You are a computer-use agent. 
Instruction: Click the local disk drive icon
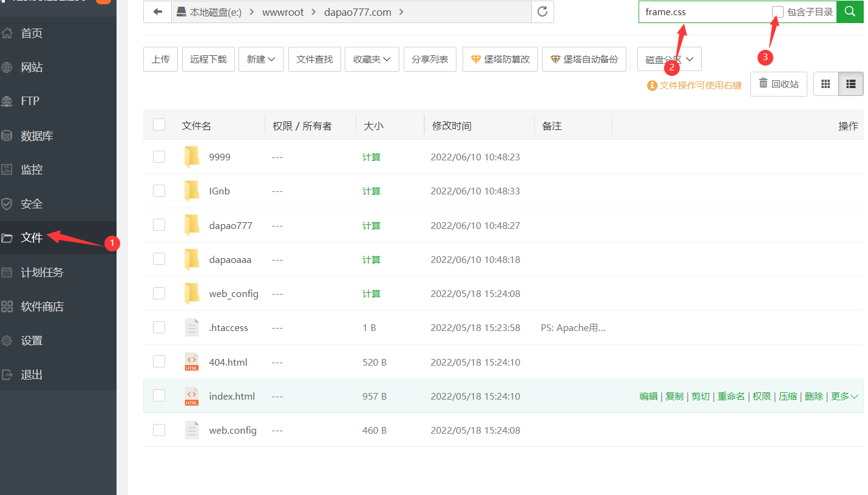181,12
